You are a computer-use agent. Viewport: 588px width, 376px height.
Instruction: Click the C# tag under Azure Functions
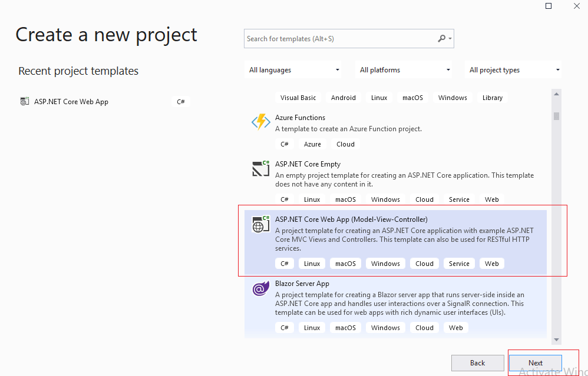point(285,144)
